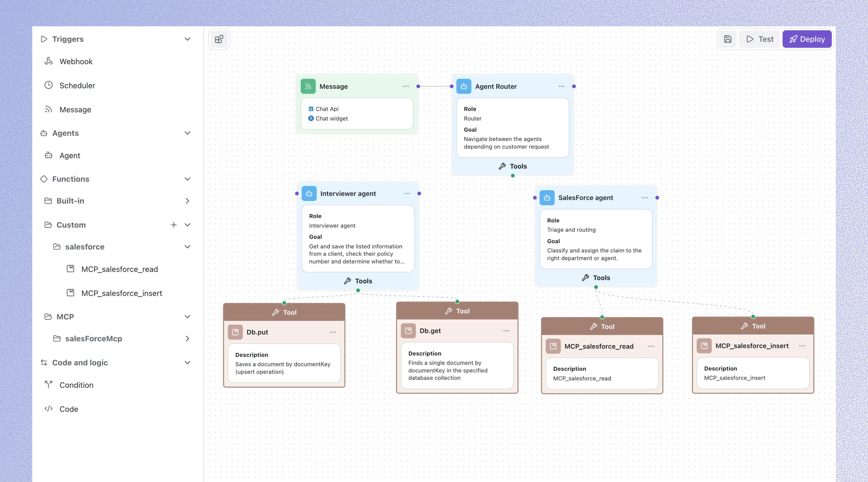Open the Interviewer agent options menu

tap(407, 193)
